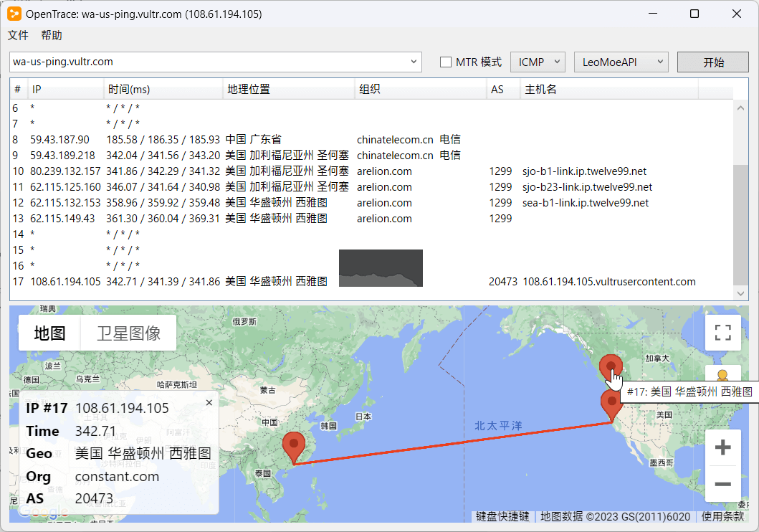Close the IP #17 info popup
Image resolution: width=759 pixels, height=532 pixels.
[x=209, y=403]
